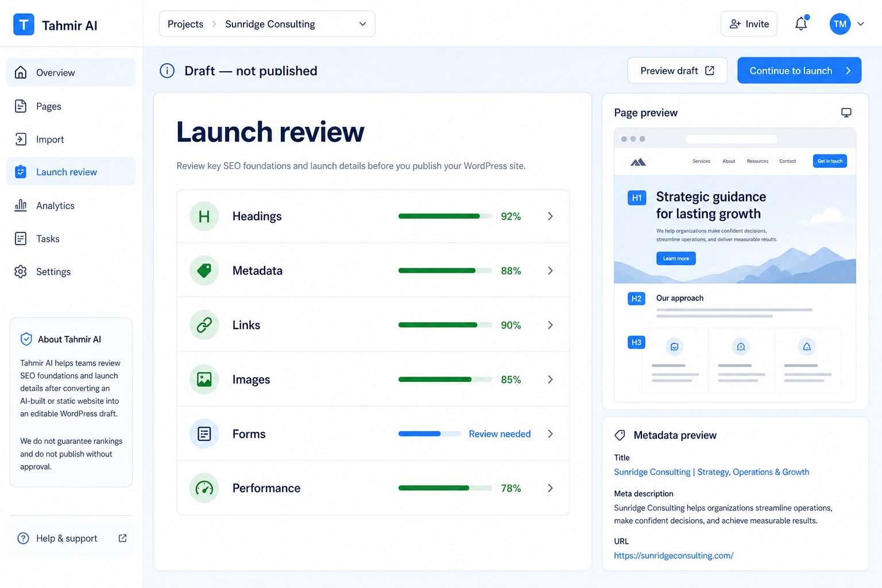Open Import in sidebar
The image size is (882, 588).
coord(71,139)
